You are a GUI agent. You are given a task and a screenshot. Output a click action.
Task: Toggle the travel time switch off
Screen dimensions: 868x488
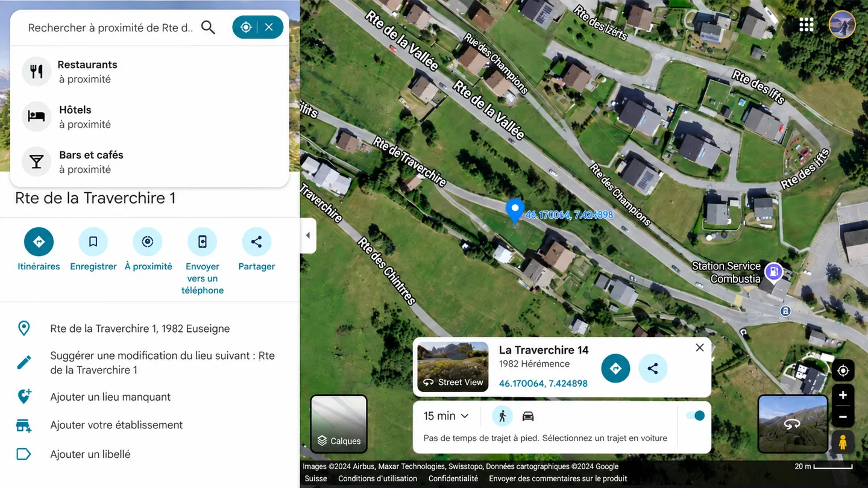click(696, 416)
